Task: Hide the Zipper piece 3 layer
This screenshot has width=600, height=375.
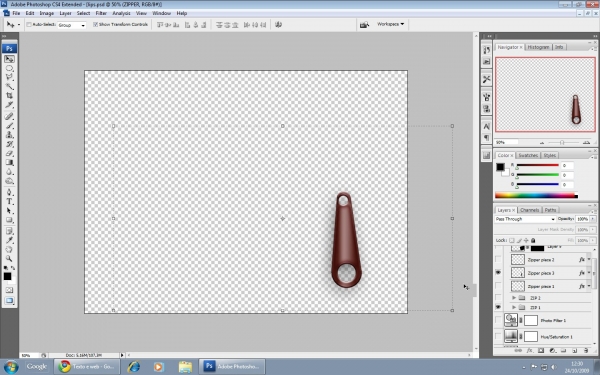Action: tap(498, 273)
